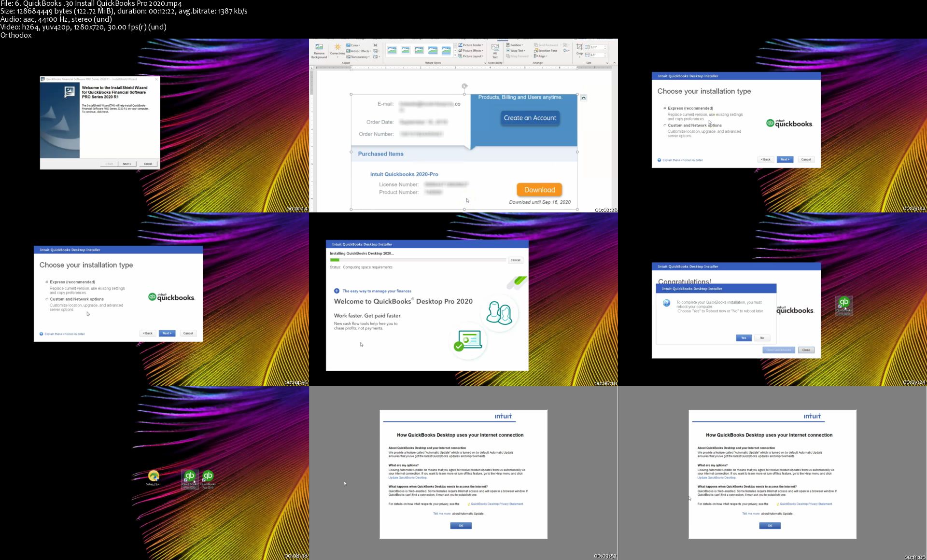
Task: Click Next in InstallShield Wizard
Action: pos(126,164)
